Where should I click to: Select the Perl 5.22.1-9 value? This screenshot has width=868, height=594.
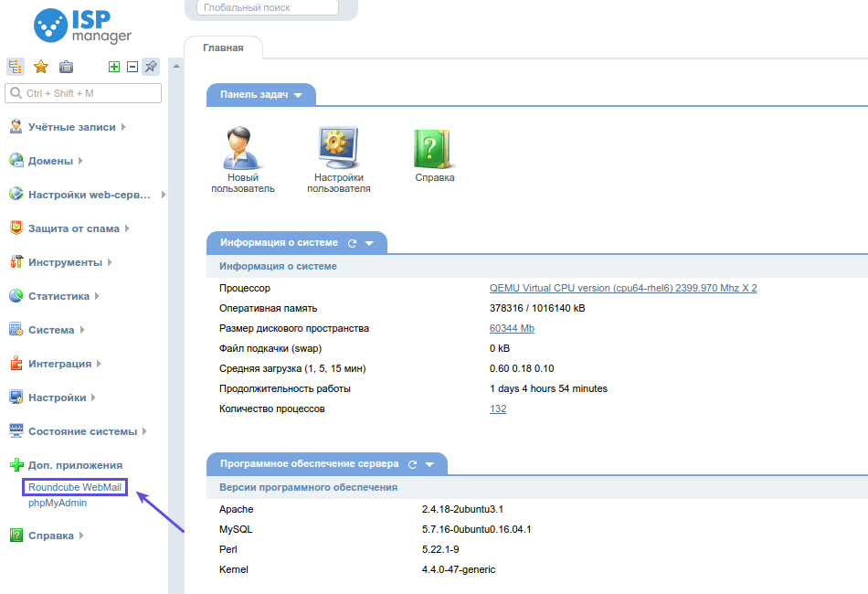pyautogui.click(x=440, y=550)
